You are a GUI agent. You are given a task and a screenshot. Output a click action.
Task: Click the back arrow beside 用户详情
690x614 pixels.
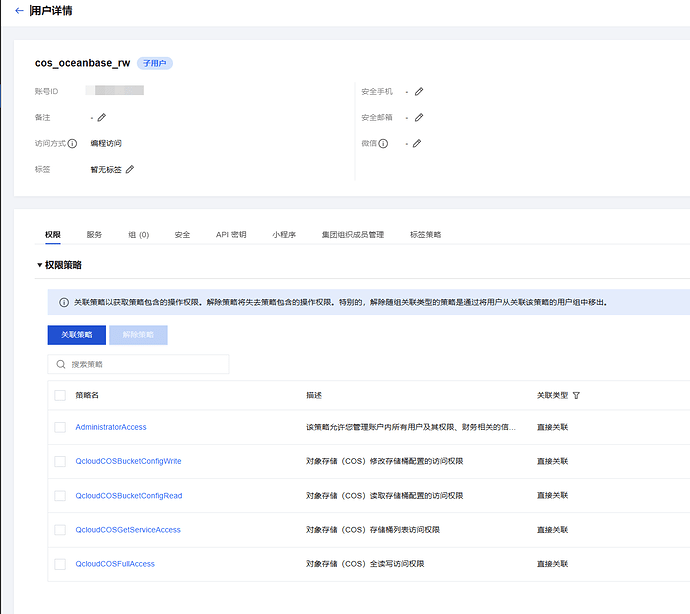point(19,11)
